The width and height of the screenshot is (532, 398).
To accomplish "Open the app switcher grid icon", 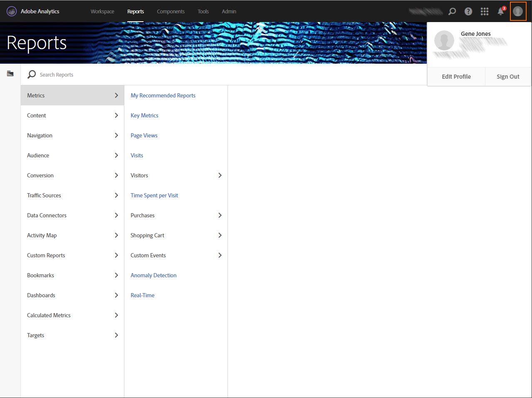I will [485, 11].
